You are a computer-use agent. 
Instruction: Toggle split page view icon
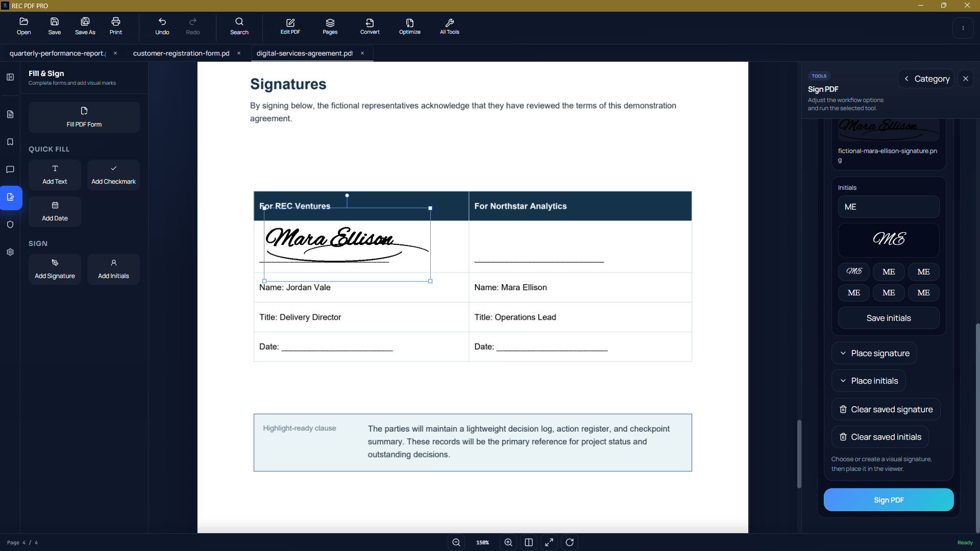tap(529, 542)
